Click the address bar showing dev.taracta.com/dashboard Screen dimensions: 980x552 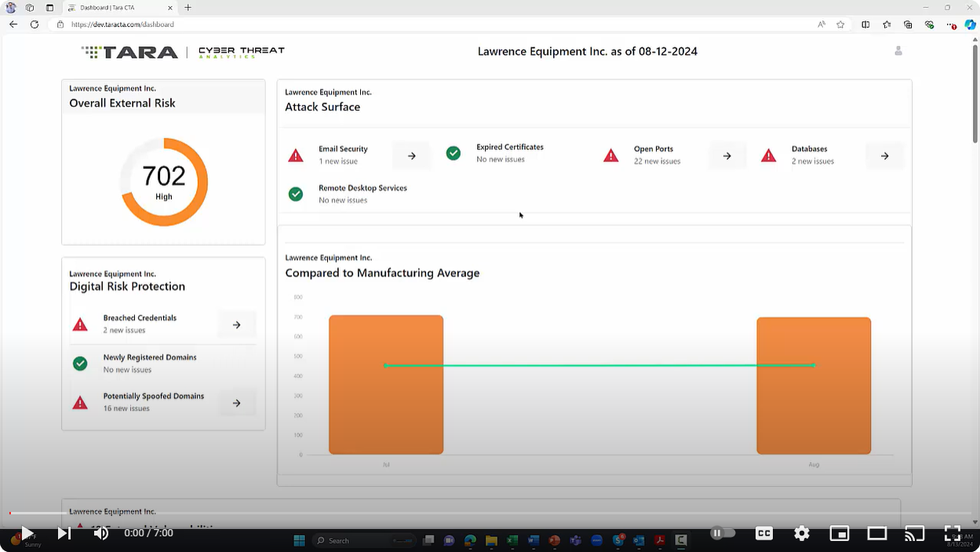(x=432, y=24)
